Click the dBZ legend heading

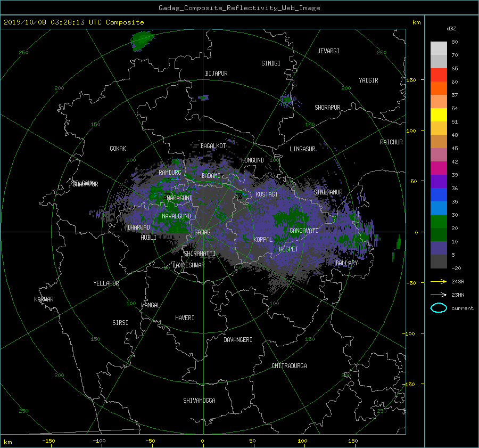pos(451,29)
